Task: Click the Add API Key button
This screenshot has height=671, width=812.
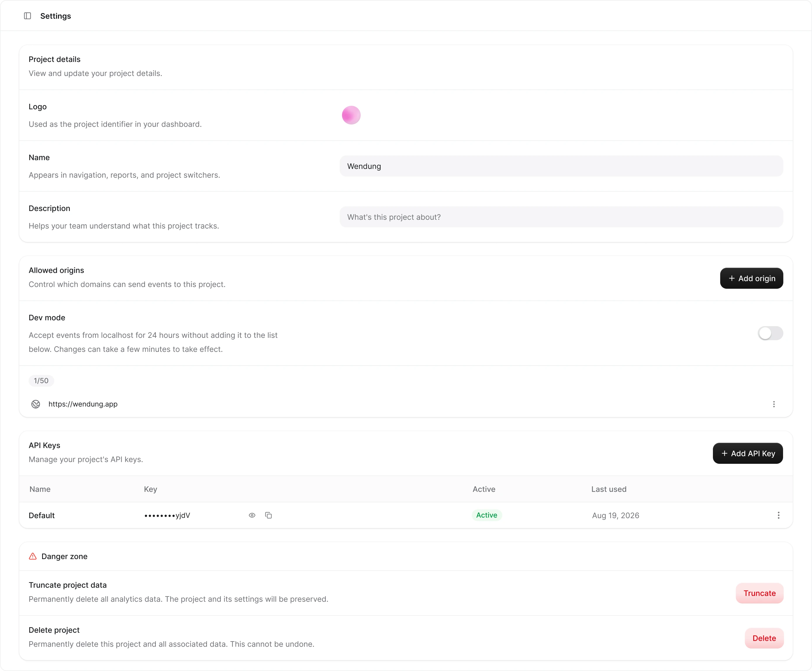Action: click(747, 453)
